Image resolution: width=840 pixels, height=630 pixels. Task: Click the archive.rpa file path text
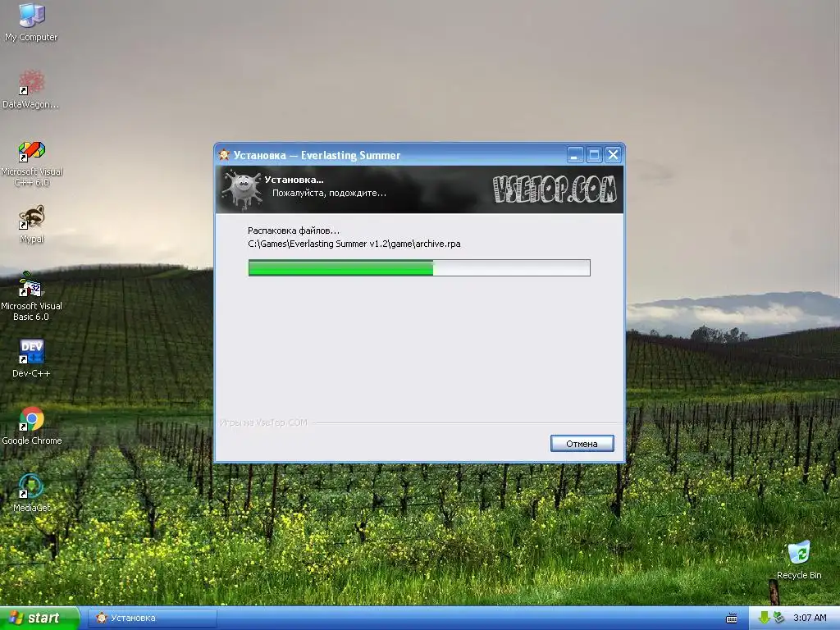354,244
